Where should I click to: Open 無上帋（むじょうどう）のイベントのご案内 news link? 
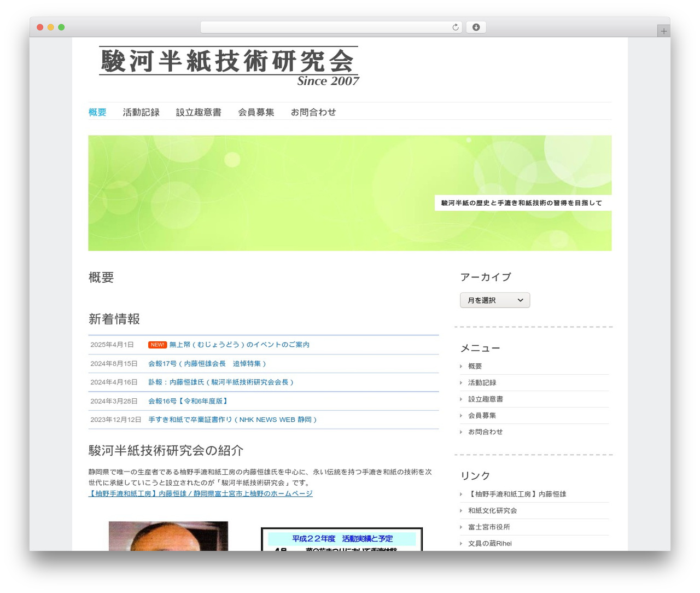240,345
